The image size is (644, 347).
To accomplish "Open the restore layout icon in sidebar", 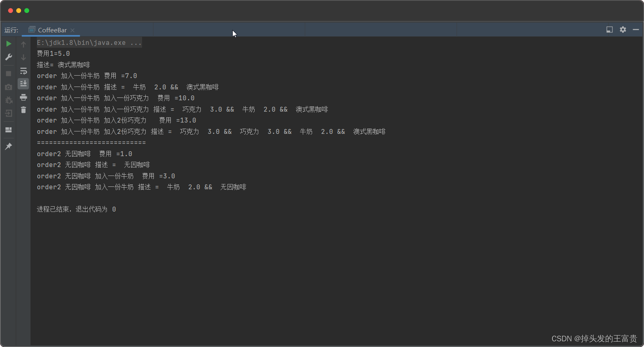I will tap(9, 130).
